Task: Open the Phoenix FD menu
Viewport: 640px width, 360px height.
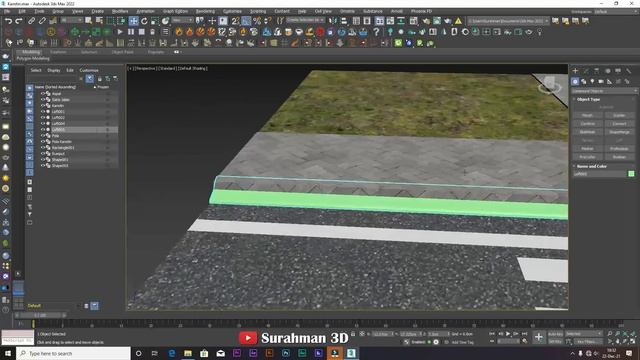Action: (421, 11)
